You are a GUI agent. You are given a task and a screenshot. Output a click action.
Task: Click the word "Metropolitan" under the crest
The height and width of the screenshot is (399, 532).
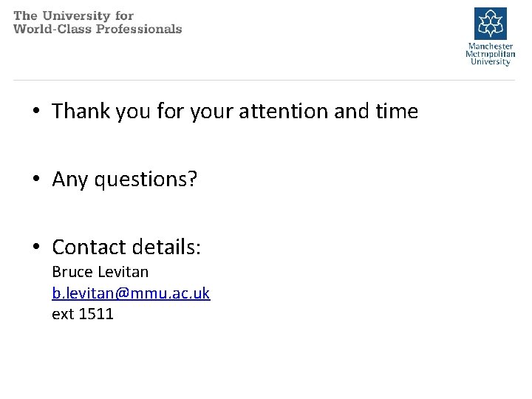click(491, 54)
